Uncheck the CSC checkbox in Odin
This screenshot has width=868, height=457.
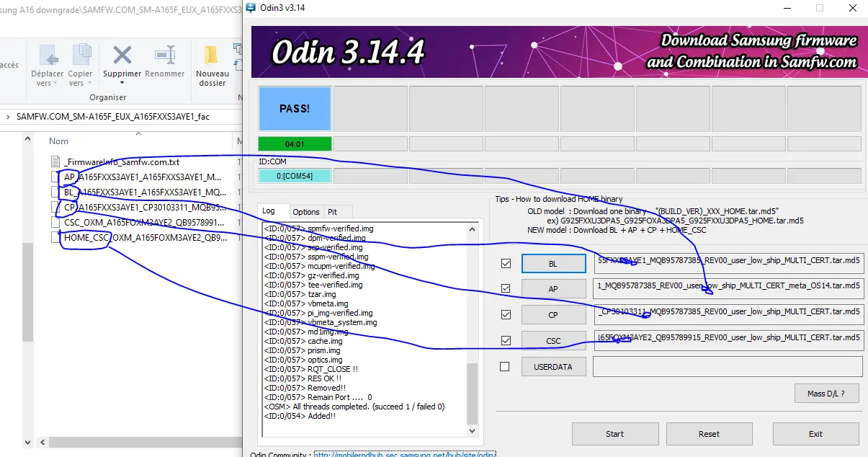[x=506, y=341]
